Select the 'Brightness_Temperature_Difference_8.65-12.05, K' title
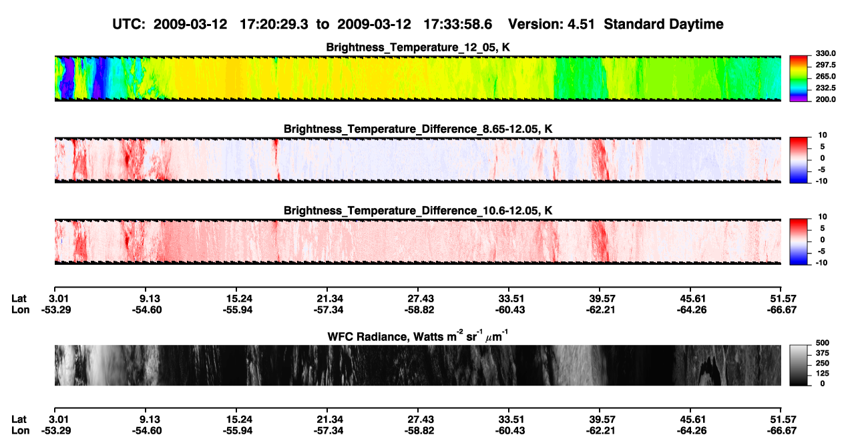The width and height of the screenshot is (868, 445). point(418,128)
